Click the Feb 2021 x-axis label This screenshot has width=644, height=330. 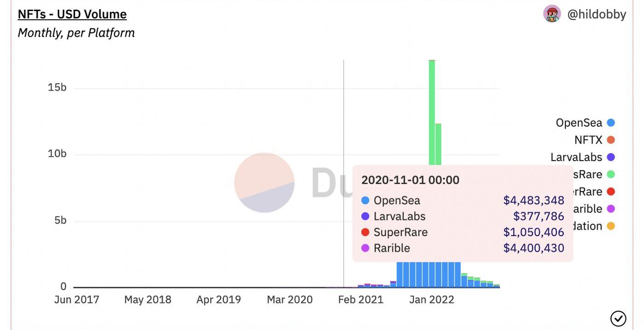pos(361,300)
